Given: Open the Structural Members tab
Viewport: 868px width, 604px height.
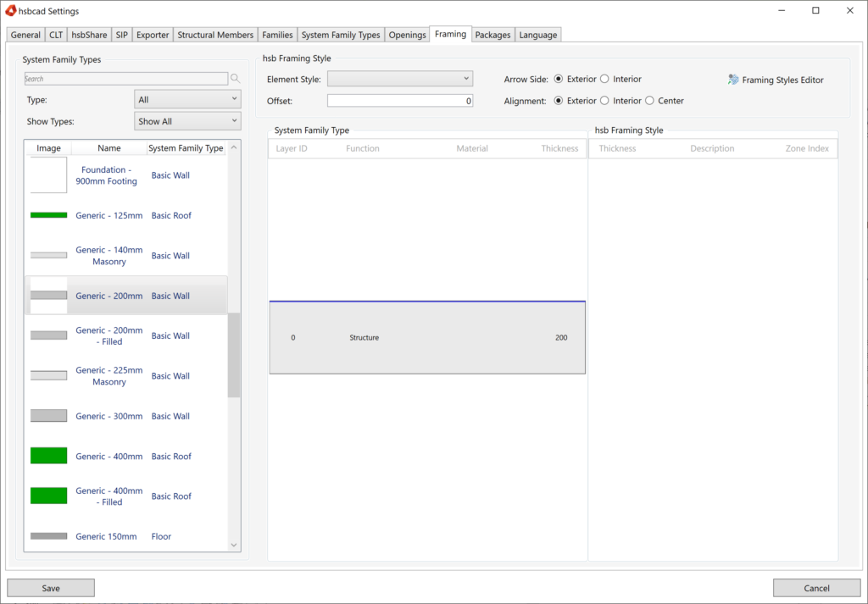Looking at the screenshot, I should pyautogui.click(x=215, y=35).
